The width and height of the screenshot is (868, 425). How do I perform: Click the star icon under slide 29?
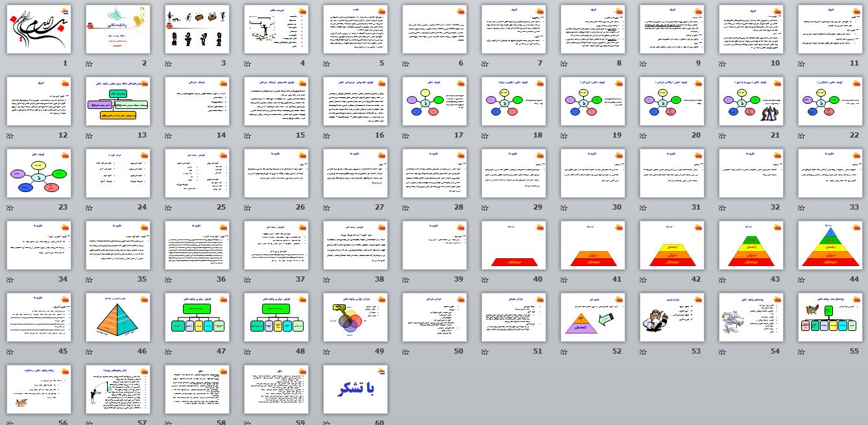pyautogui.click(x=485, y=208)
